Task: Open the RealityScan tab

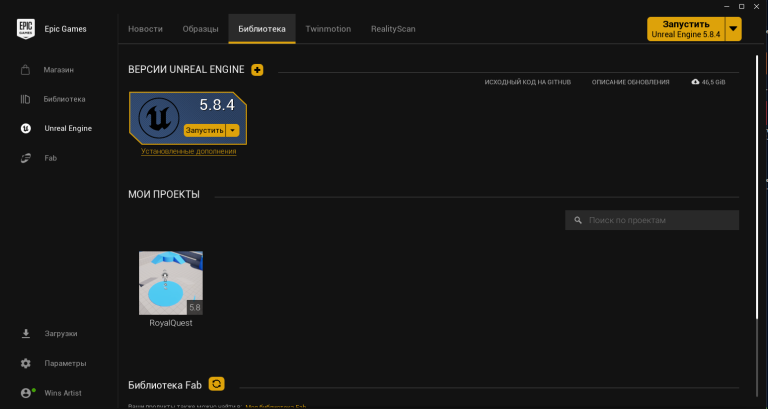Action: (x=393, y=29)
